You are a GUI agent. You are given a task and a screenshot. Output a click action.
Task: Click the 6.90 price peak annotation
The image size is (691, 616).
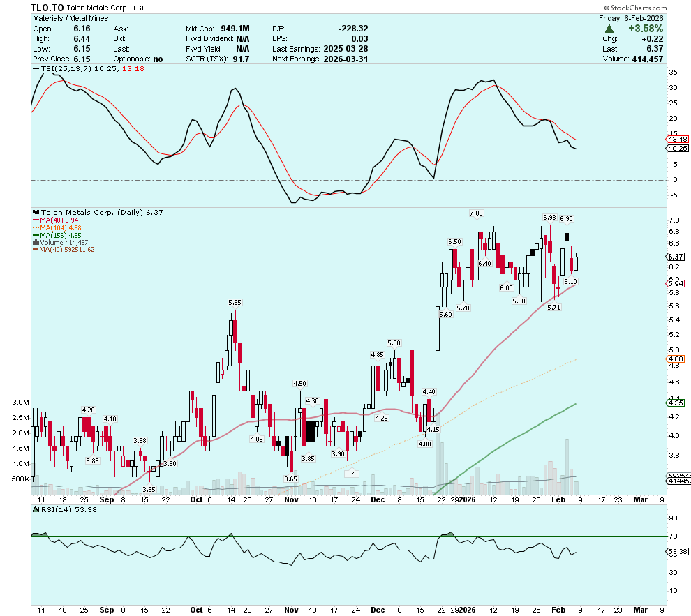click(x=566, y=219)
